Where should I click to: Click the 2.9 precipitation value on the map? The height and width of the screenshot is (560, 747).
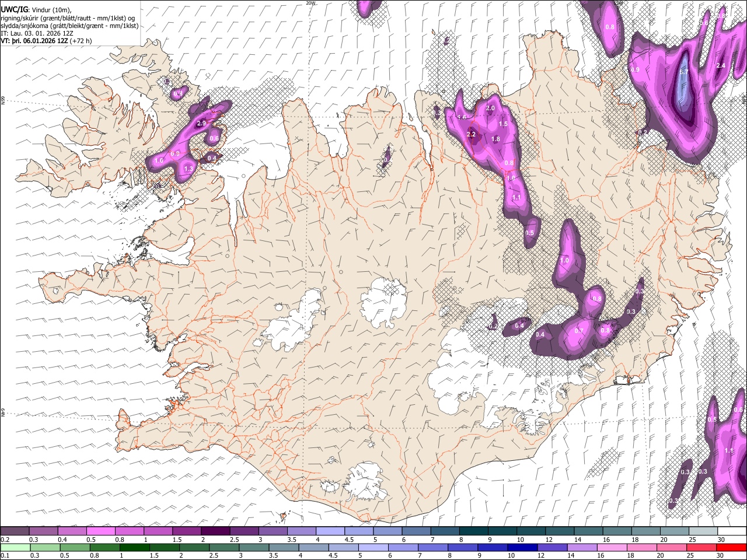(202, 124)
